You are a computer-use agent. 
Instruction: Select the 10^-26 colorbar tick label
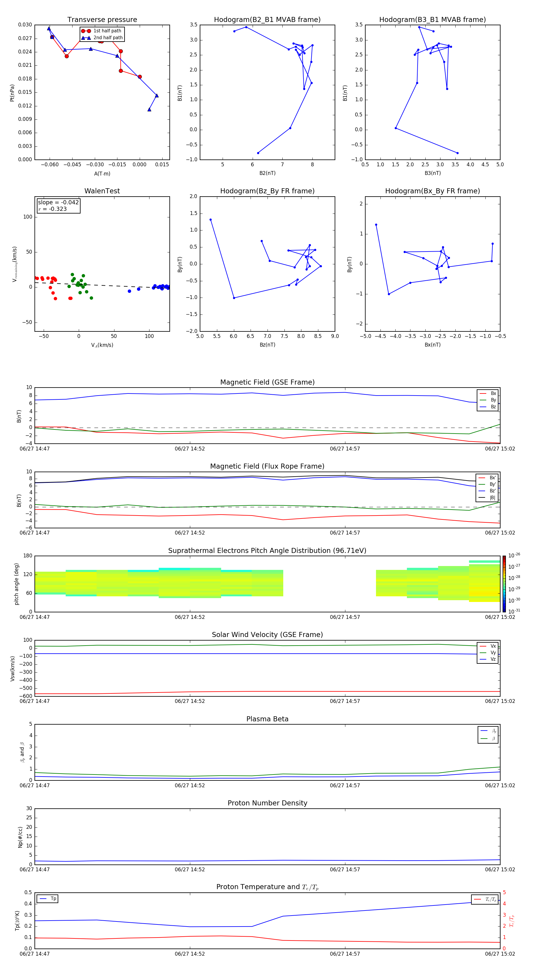pyautogui.click(x=514, y=555)
